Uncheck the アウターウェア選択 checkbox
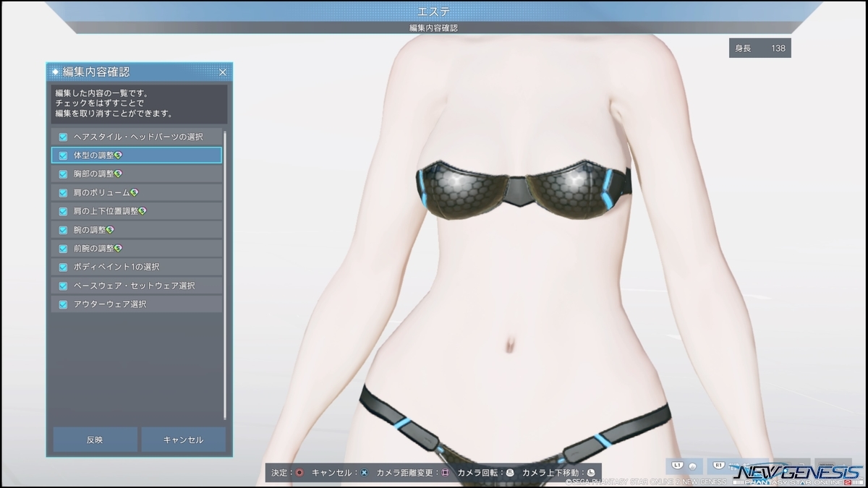 tap(64, 304)
